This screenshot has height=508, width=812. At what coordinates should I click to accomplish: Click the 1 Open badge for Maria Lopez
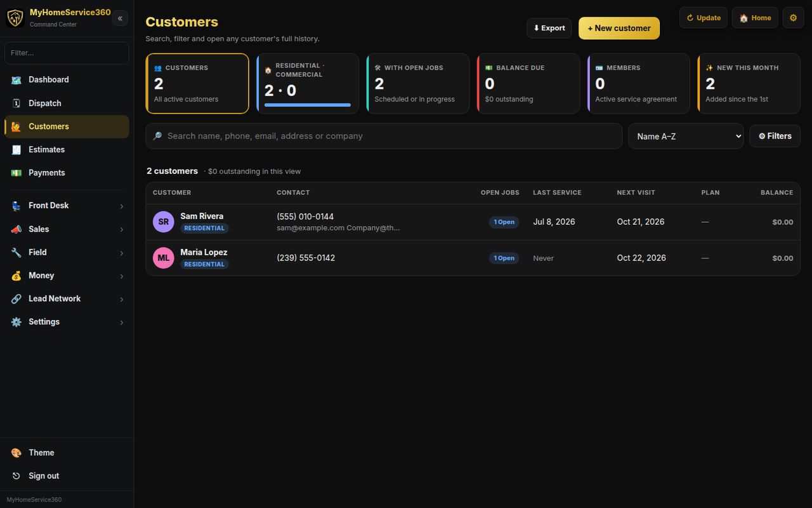coord(504,258)
